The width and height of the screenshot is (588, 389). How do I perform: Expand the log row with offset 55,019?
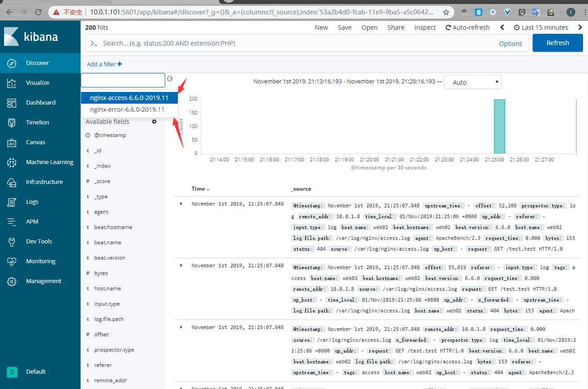pos(181,265)
